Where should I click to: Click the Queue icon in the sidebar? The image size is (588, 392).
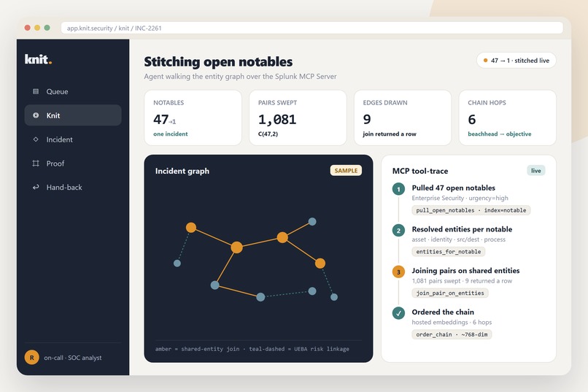point(36,91)
